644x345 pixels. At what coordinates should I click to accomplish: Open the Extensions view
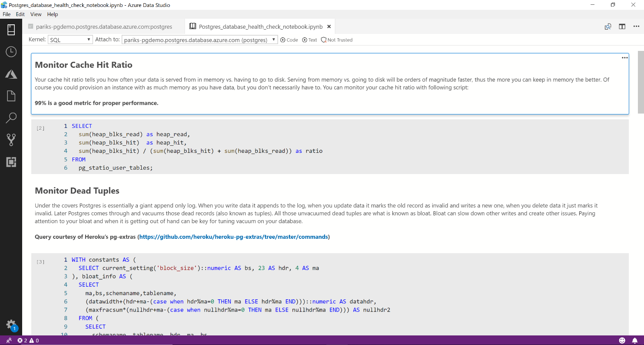[11, 162]
